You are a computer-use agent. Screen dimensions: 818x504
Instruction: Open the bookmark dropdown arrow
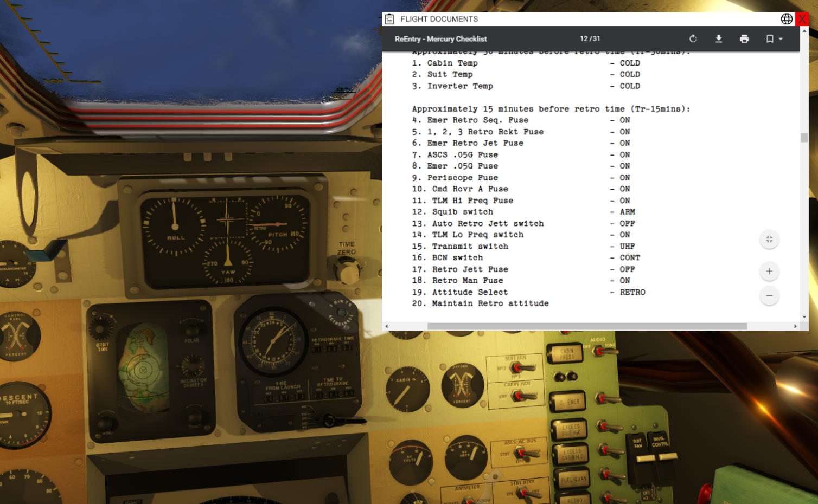tap(781, 39)
